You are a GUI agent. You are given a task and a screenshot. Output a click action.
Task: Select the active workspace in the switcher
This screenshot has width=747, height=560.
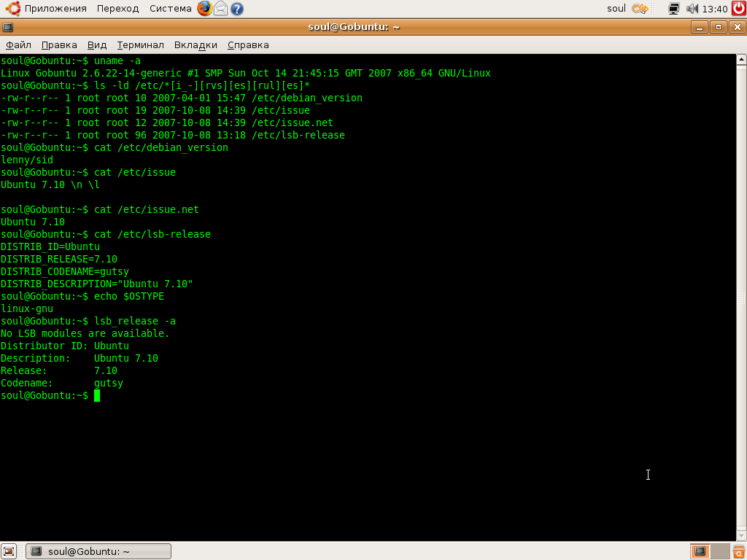pos(700,551)
